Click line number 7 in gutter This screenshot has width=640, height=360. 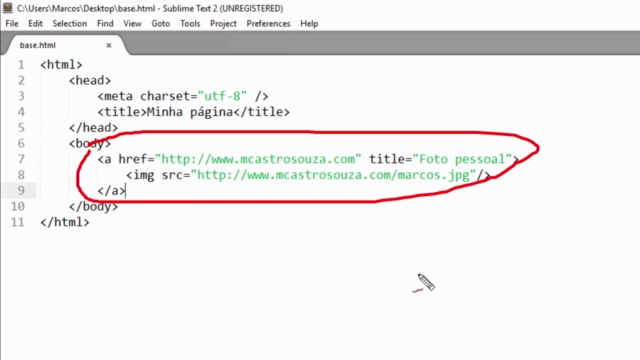[21, 159]
